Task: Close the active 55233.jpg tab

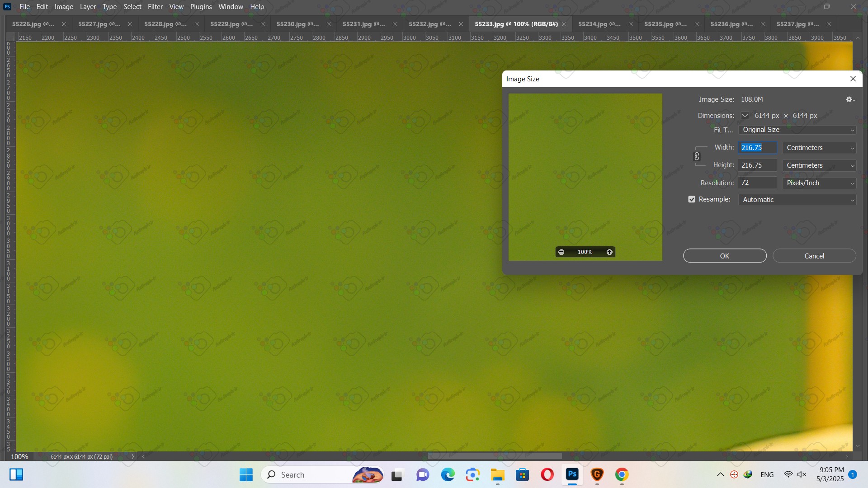Action: [x=564, y=24]
